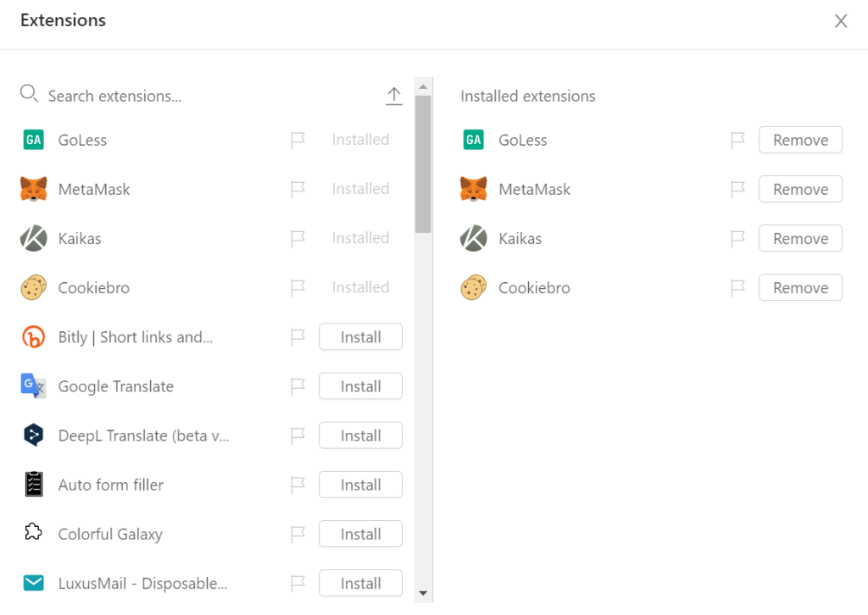
Task: Flag Cookiebro in installed extensions panel
Action: tap(738, 287)
